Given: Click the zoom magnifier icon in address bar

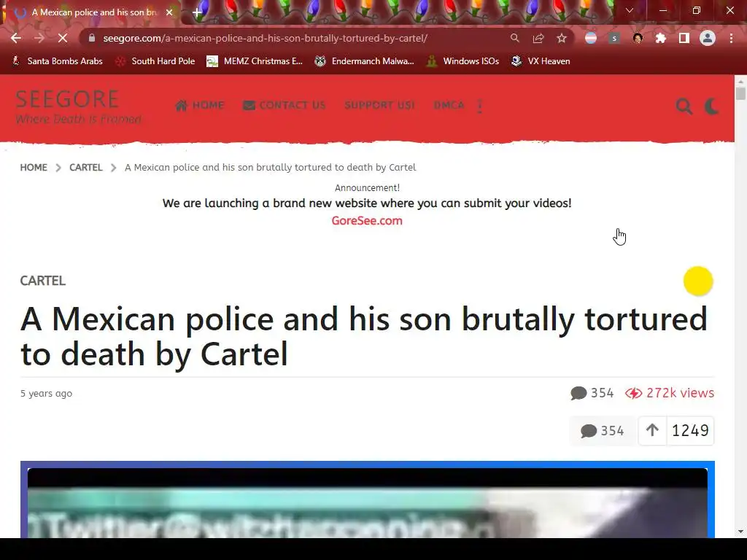Looking at the screenshot, I should (514, 38).
